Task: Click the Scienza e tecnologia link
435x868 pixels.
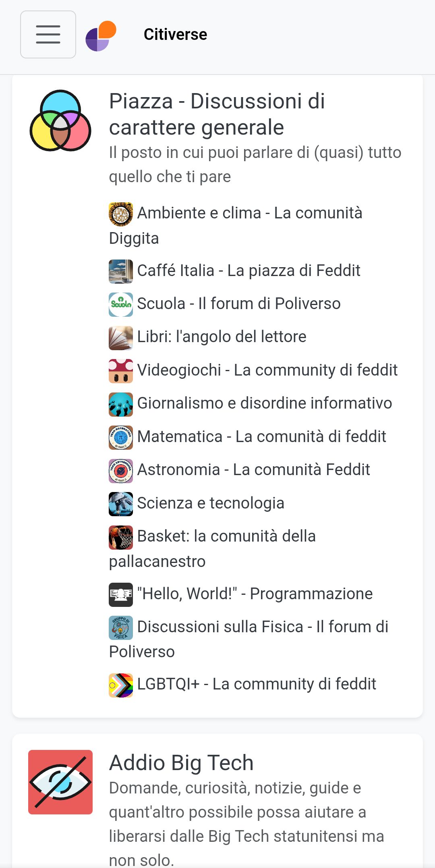Action: [211, 503]
